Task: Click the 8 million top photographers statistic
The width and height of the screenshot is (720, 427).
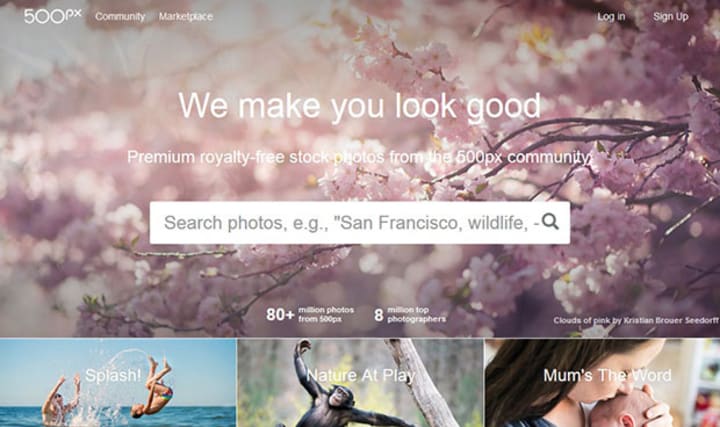Action: [x=410, y=315]
